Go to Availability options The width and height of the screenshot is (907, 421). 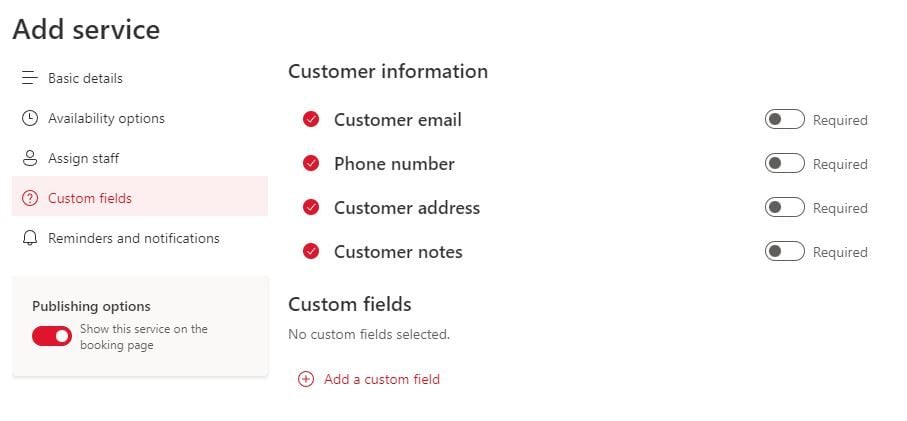tap(106, 118)
